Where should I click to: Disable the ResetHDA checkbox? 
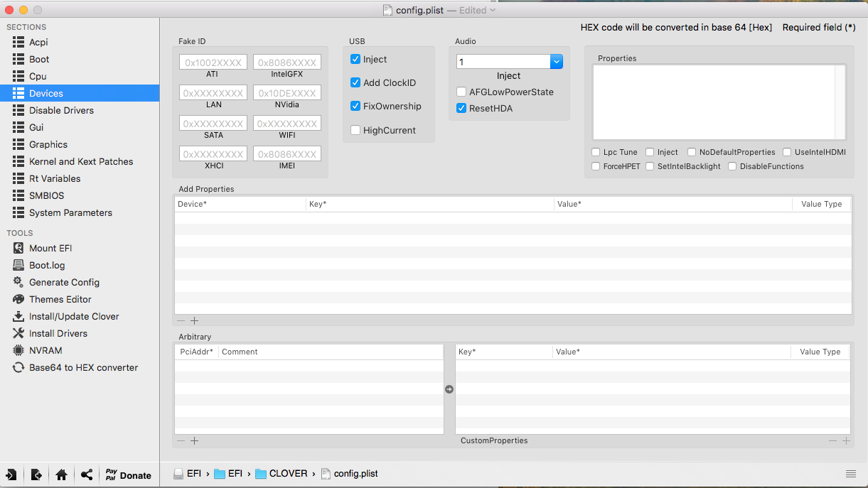tap(461, 108)
